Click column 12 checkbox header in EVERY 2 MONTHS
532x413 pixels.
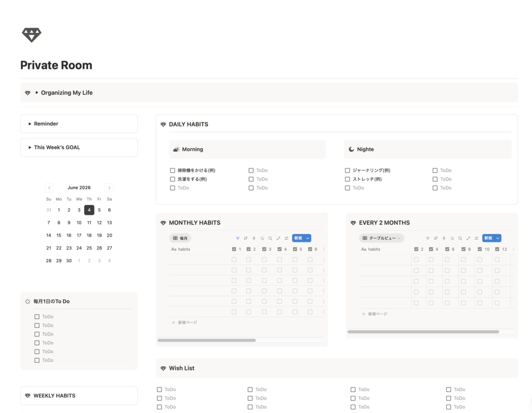[501, 249]
